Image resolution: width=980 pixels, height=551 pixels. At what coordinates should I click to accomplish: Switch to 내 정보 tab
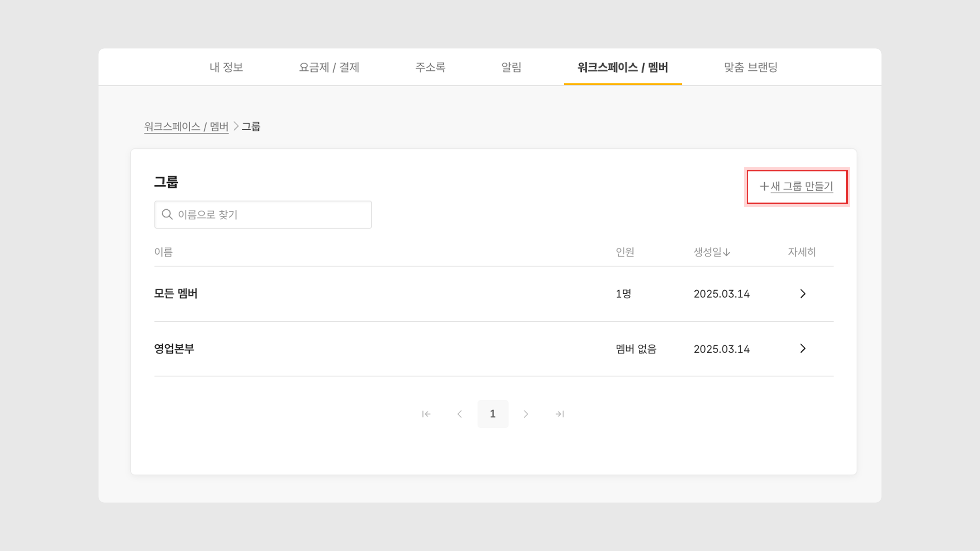point(226,67)
